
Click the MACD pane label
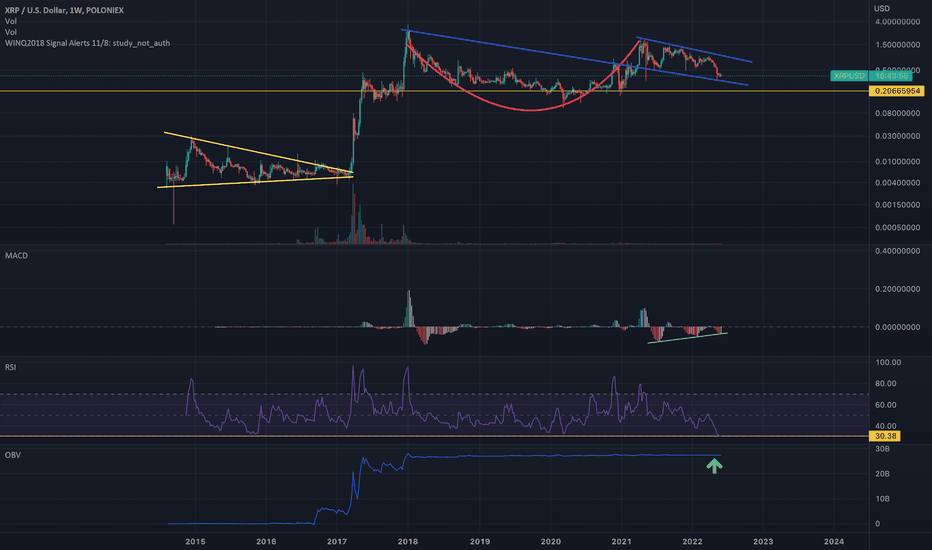click(17, 255)
